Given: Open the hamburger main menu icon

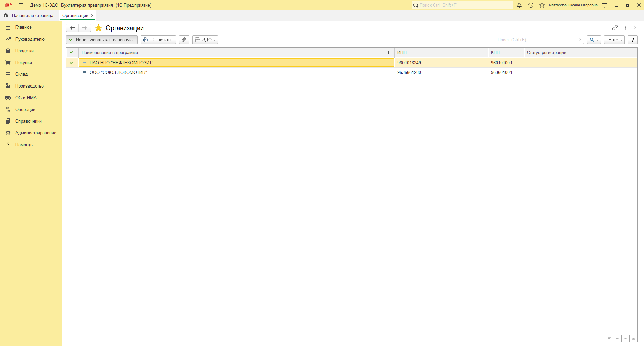Looking at the screenshot, I should pyautogui.click(x=21, y=5).
